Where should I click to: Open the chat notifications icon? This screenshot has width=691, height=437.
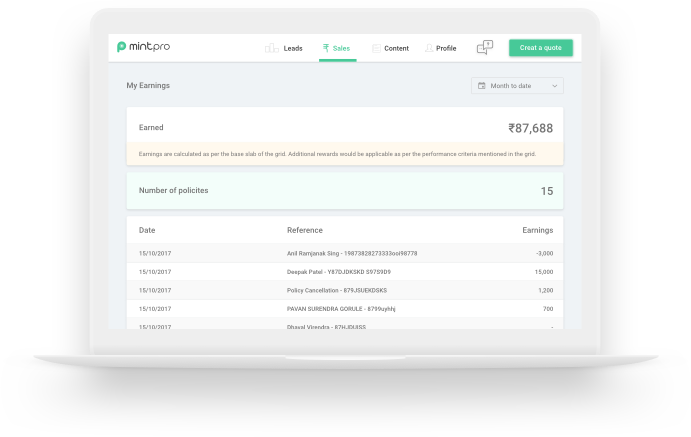(485, 47)
